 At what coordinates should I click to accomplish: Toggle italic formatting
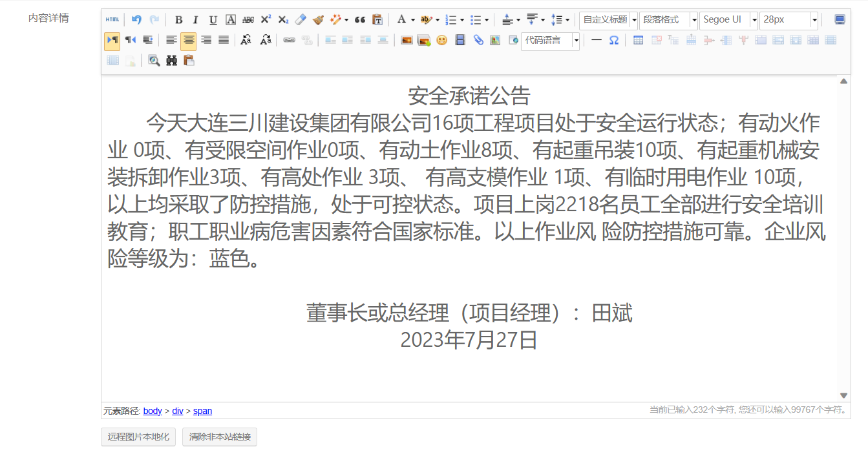pyautogui.click(x=196, y=20)
